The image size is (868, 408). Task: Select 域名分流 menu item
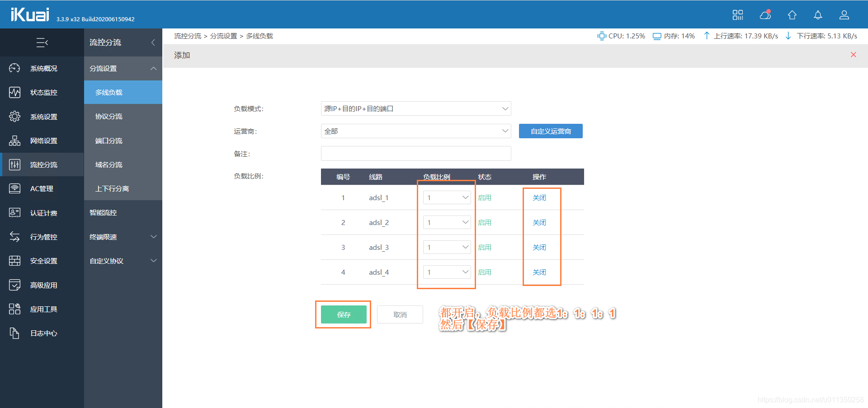pyautogui.click(x=123, y=164)
